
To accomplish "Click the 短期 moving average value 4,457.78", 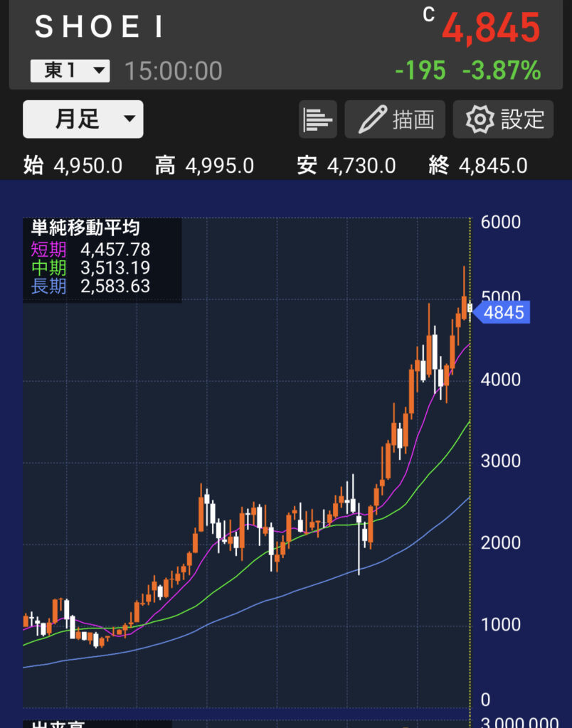I will (115, 250).
